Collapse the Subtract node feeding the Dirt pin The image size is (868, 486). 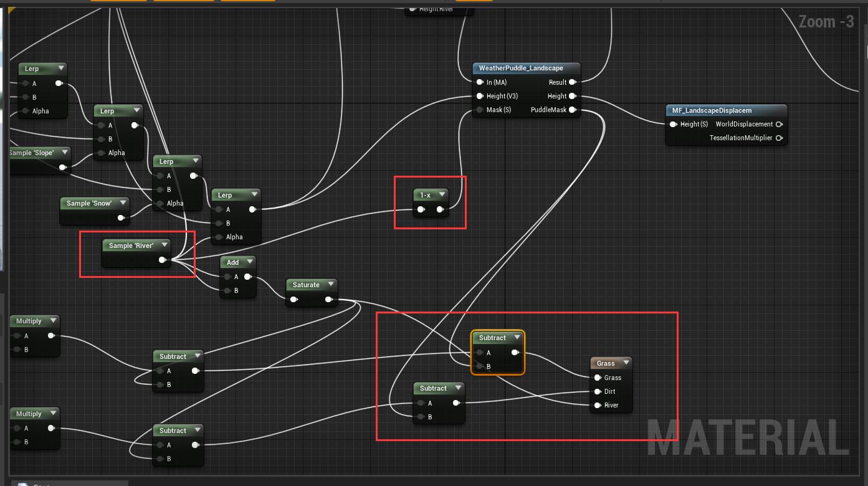tap(458, 388)
